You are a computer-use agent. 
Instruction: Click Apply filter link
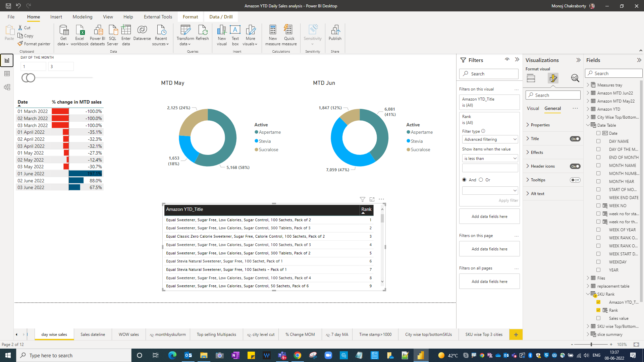pos(508,200)
